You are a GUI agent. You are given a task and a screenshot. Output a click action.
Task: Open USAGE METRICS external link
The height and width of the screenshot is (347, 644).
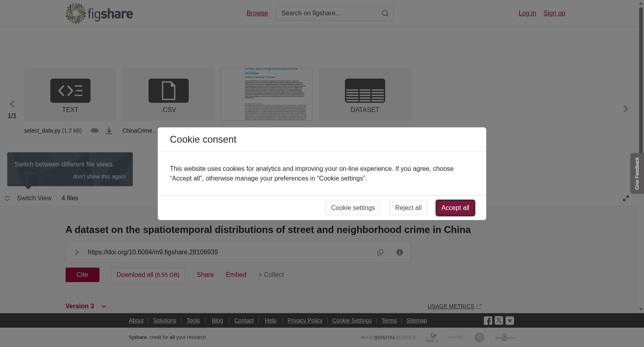(454, 306)
